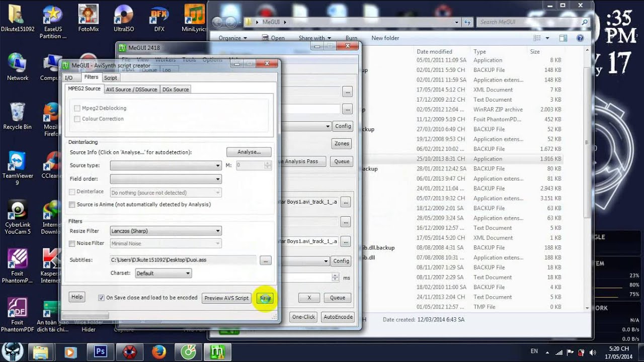
Task: Uncheck On Save close and load option
Action: coord(102,298)
